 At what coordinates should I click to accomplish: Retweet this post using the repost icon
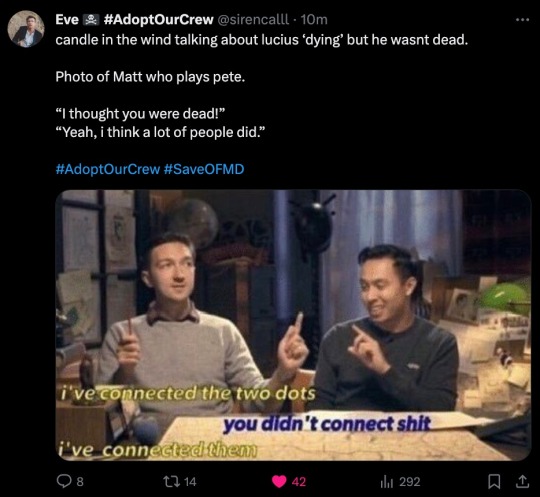pyautogui.click(x=172, y=482)
